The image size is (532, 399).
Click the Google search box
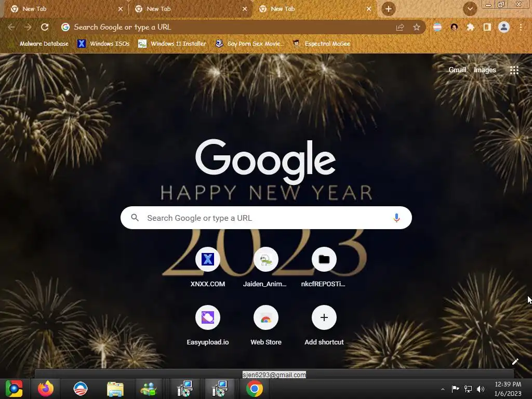(x=266, y=218)
